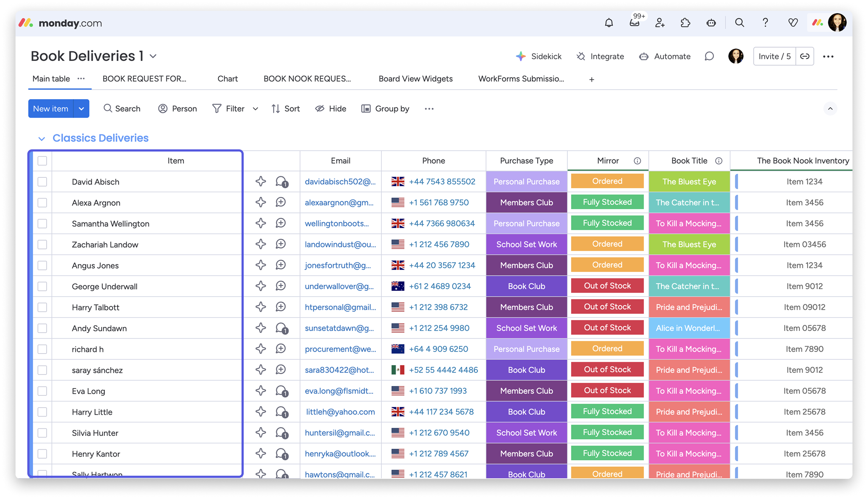Open the BOOK NOOK REQUES... tab
The width and height of the screenshot is (868, 499).
pos(307,79)
